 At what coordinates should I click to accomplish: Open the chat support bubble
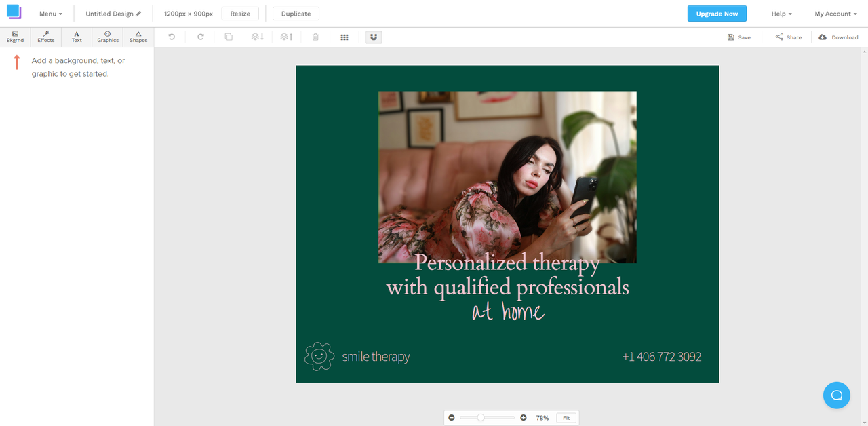[837, 395]
